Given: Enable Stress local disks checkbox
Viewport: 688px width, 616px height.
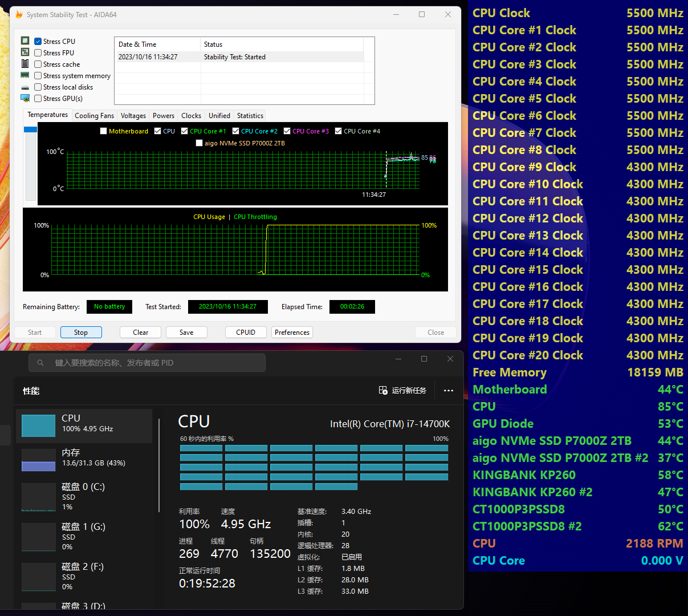Looking at the screenshot, I should pyautogui.click(x=38, y=87).
